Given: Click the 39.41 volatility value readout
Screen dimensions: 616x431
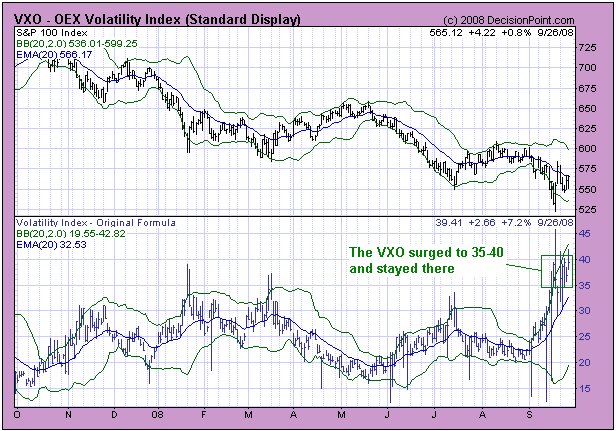Looking at the screenshot, I should pos(450,222).
